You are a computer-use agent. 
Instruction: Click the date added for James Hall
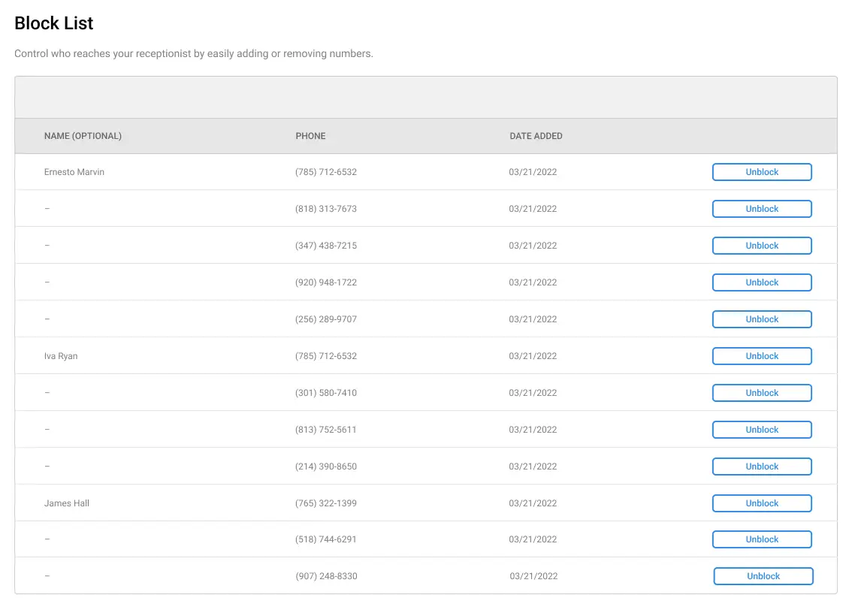pos(533,503)
